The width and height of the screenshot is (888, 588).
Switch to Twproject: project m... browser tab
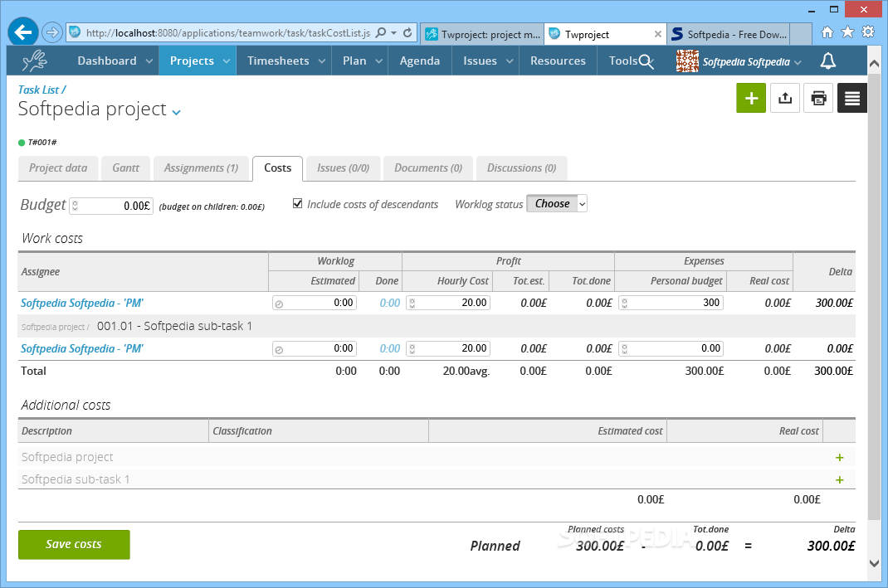click(482, 34)
